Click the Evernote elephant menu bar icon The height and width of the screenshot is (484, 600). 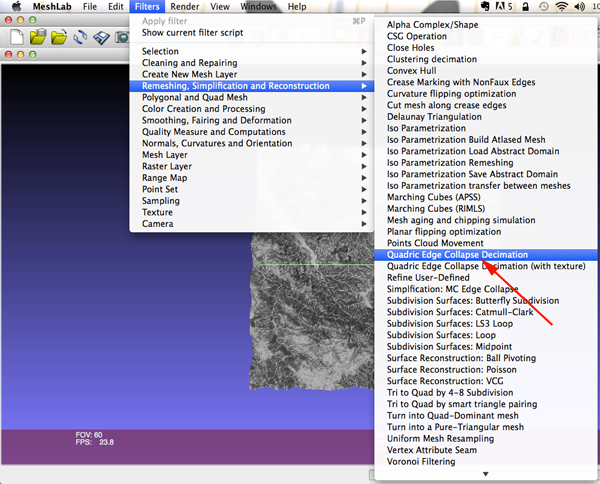(x=485, y=6)
